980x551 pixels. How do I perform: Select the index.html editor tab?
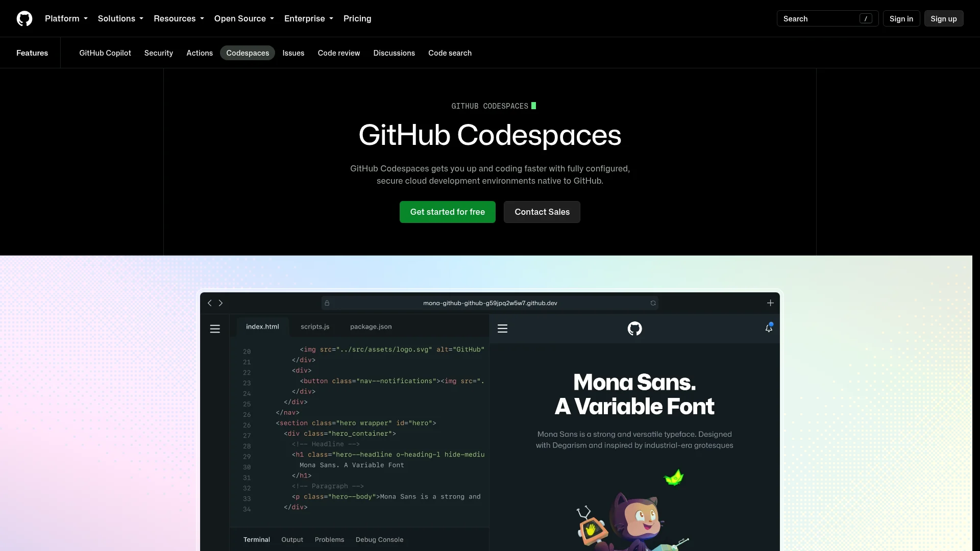click(262, 327)
